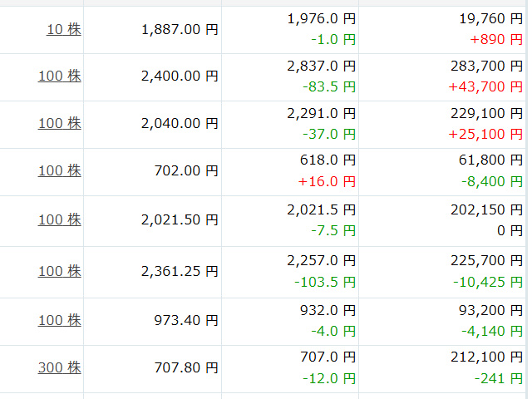
Task: Open the 100 株 link beside 2,361.25 円
Action: pos(60,271)
